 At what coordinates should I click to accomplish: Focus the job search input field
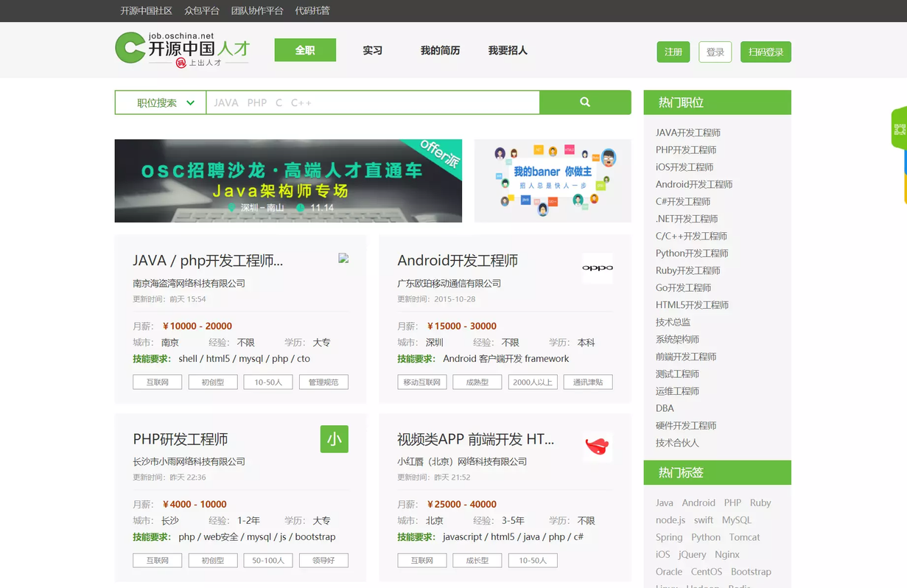373,102
